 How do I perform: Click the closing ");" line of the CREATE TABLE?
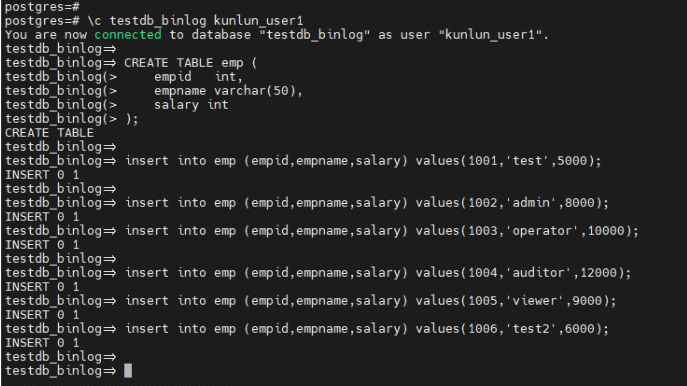pos(132,119)
